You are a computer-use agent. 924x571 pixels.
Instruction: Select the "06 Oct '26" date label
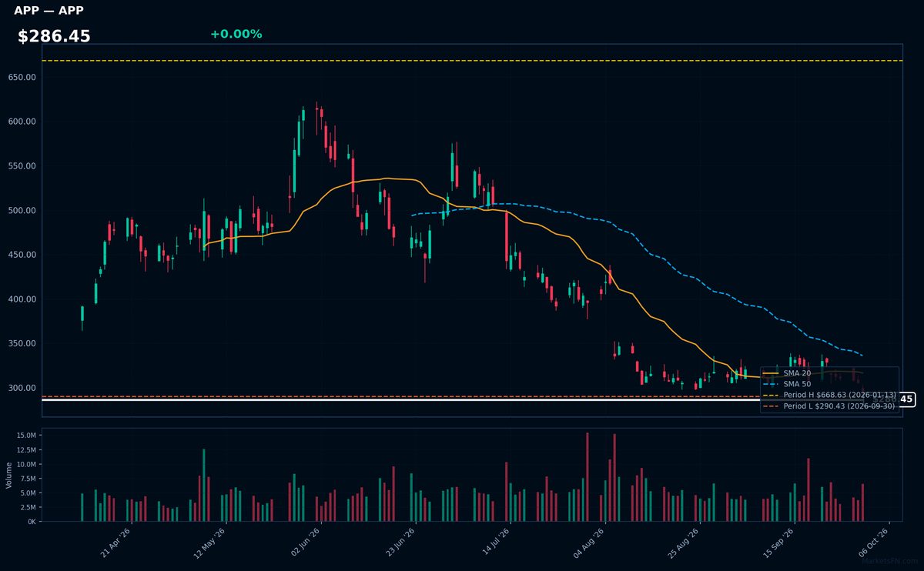[875, 541]
